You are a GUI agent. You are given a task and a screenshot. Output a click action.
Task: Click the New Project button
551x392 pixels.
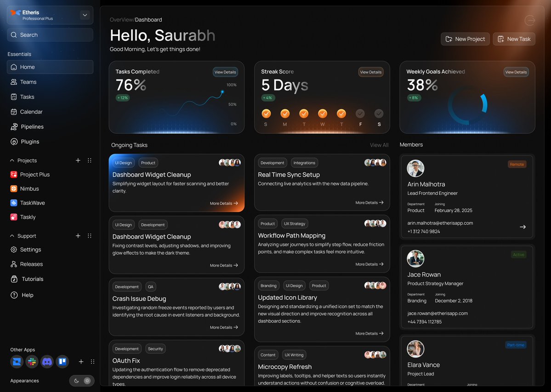tap(465, 39)
